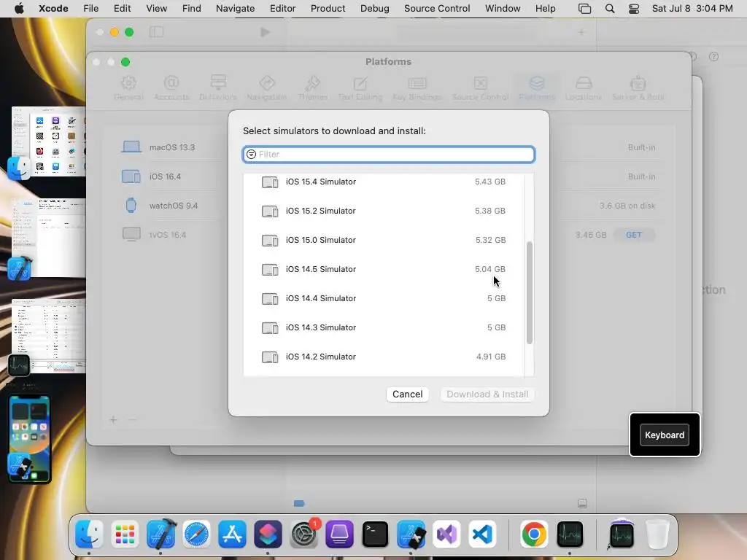747x560 pixels.
Task: Open the Themes preferences tab
Action: click(312, 88)
